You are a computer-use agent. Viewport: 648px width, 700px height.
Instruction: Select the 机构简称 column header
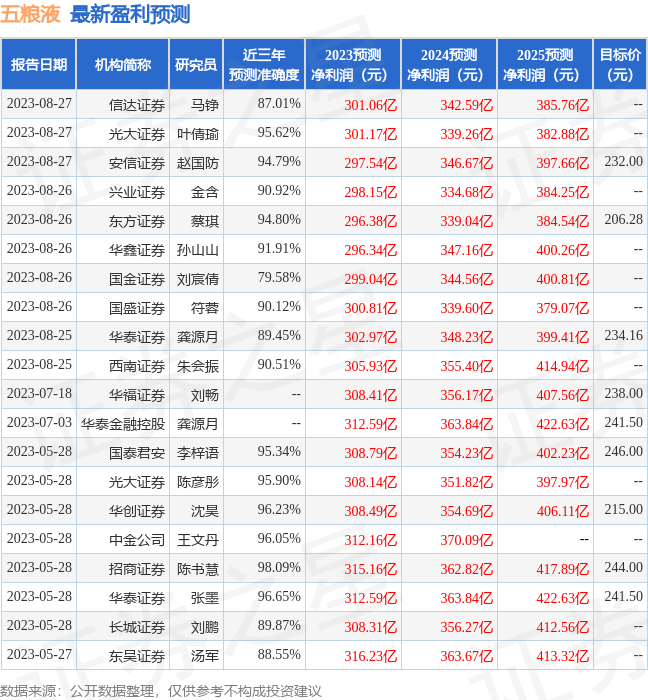[123, 64]
